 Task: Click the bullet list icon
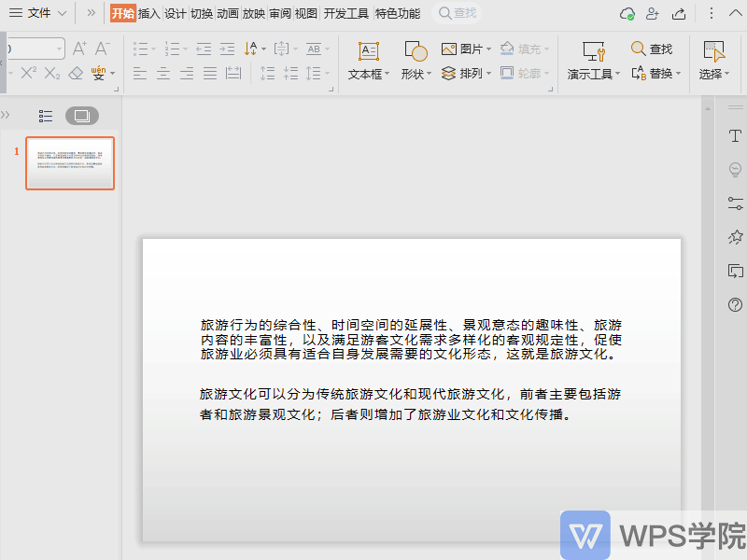[141, 49]
